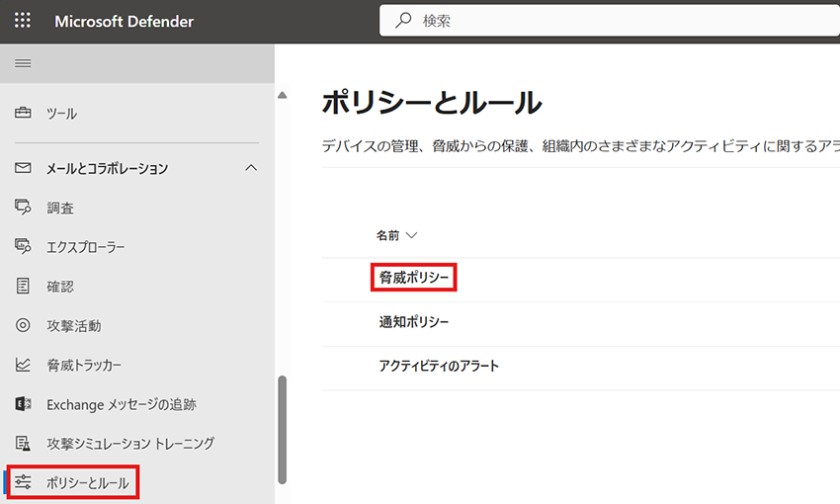840x504 pixels.
Task: Click the ポリシーとルール sliders icon
Action: tap(23, 482)
